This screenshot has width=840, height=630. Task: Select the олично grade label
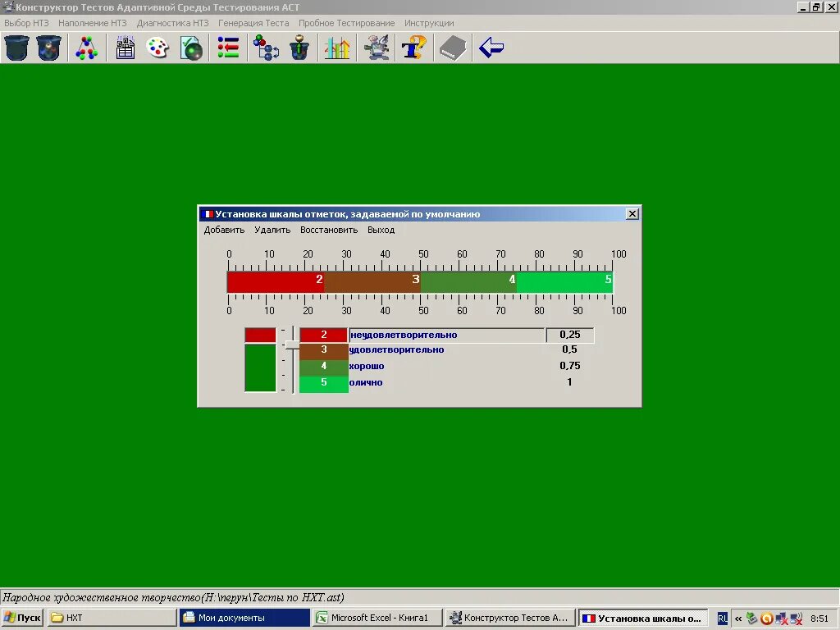(x=366, y=382)
